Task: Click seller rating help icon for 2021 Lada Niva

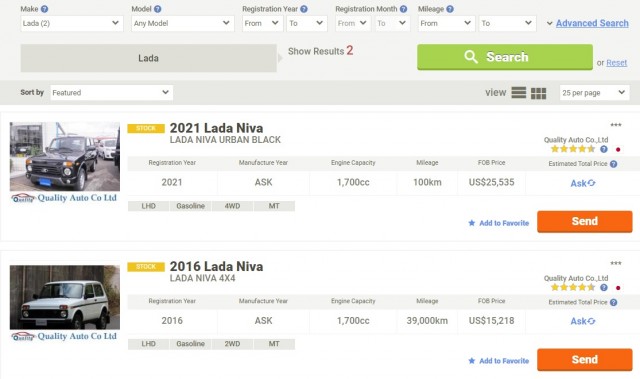Action: click(x=604, y=149)
